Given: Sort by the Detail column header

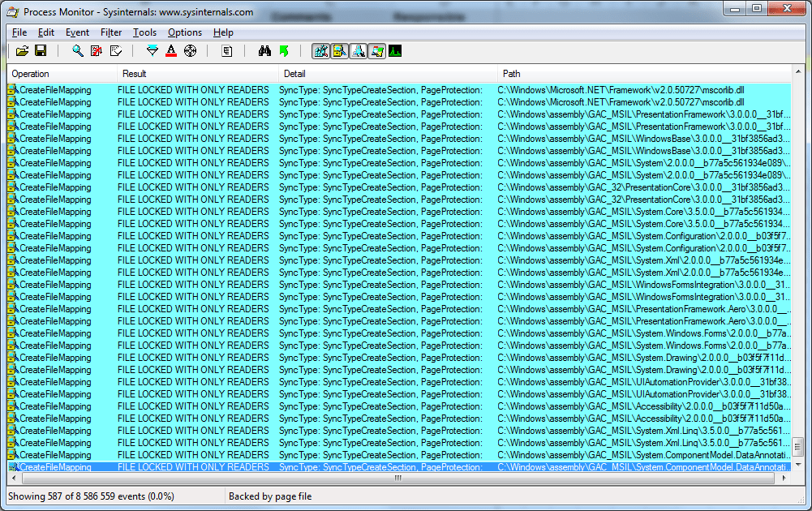Looking at the screenshot, I should tap(388, 74).
